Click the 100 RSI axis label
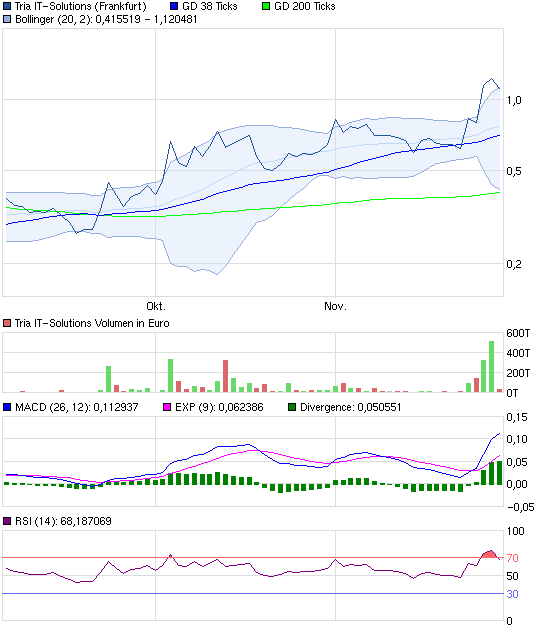 pos(515,532)
